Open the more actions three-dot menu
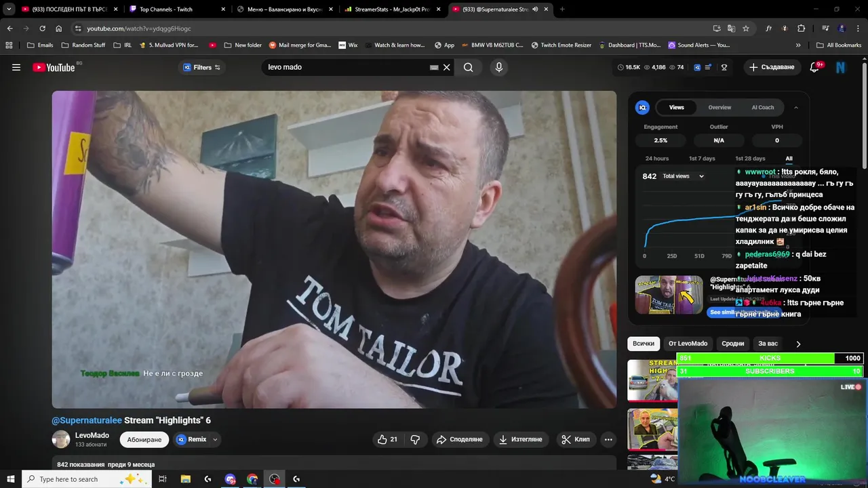This screenshot has height=488, width=868. pos(608,439)
